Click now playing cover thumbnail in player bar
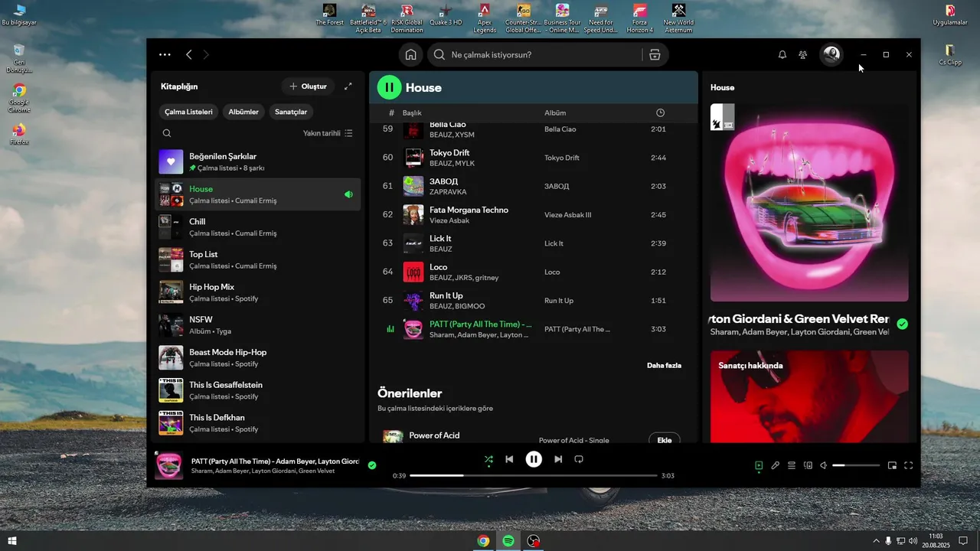Viewport: 980px width, 551px height. pos(169,465)
